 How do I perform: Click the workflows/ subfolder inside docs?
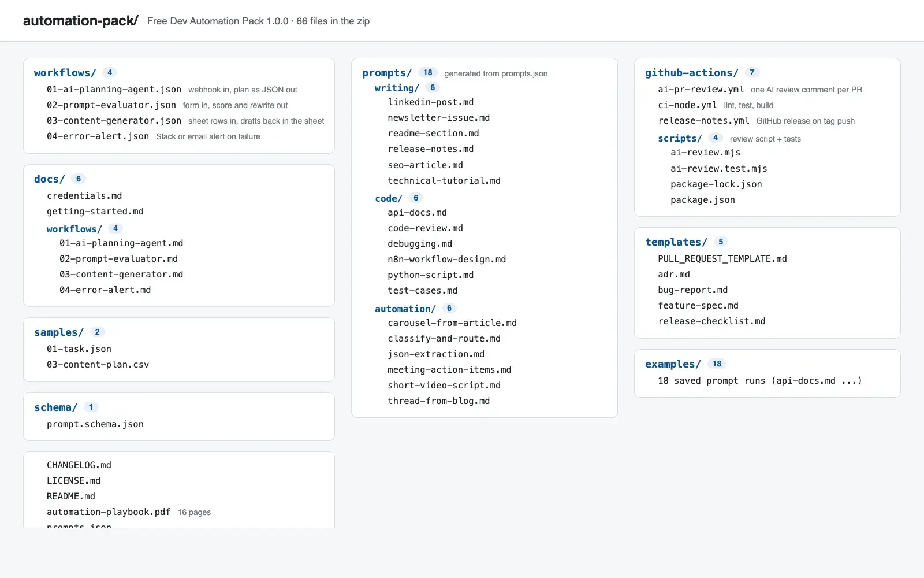click(x=74, y=229)
